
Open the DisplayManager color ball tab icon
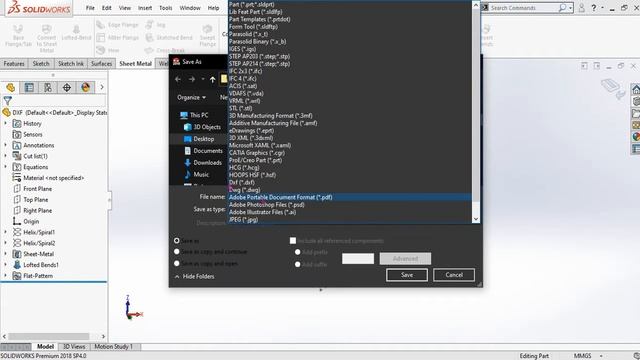click(x=85, y=87)
